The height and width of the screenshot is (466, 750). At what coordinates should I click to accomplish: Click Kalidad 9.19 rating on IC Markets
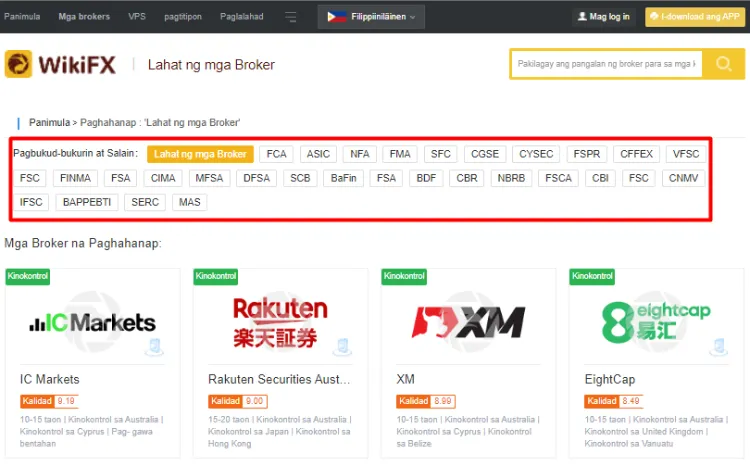(x=49, y=401)
